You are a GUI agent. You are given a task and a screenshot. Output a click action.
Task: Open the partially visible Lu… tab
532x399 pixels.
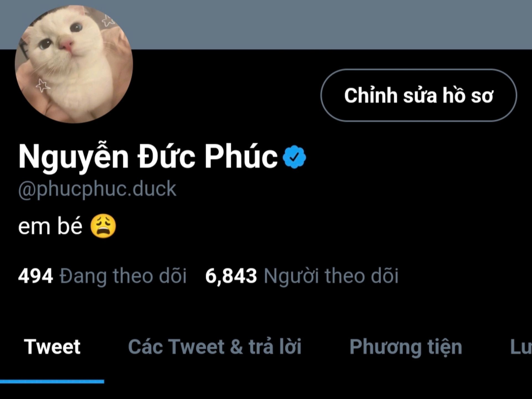tap(521, 347)
